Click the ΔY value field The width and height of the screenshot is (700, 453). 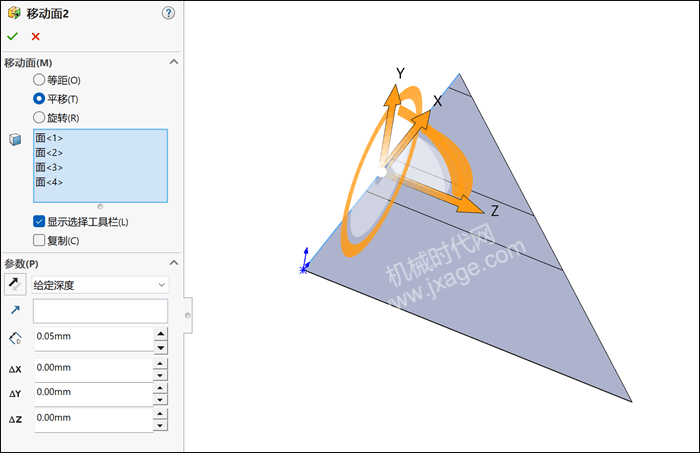94,394
